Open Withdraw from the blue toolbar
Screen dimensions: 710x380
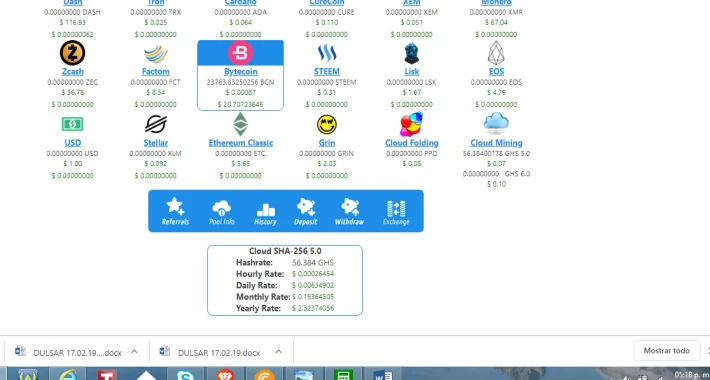pyautogui.click(x=349, y=212)
